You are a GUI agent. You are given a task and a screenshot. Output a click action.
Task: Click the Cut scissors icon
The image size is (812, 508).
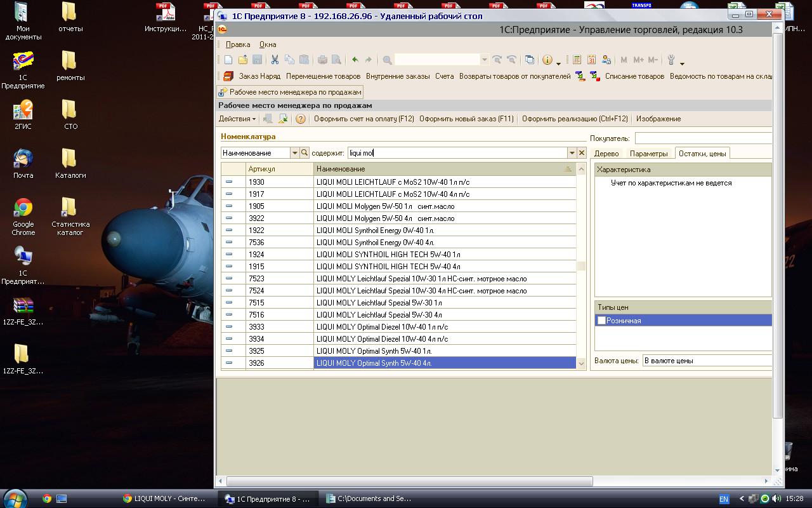[275, 60]
